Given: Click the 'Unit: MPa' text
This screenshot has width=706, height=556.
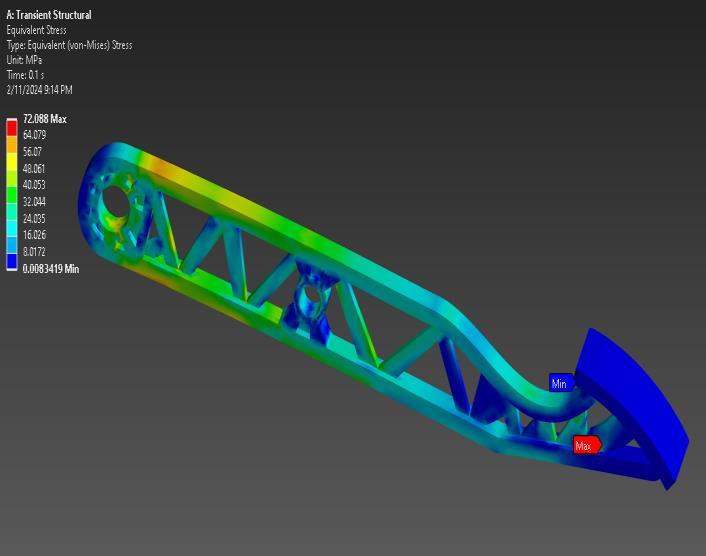Looking at the screenshot, I should coord(24,60).
